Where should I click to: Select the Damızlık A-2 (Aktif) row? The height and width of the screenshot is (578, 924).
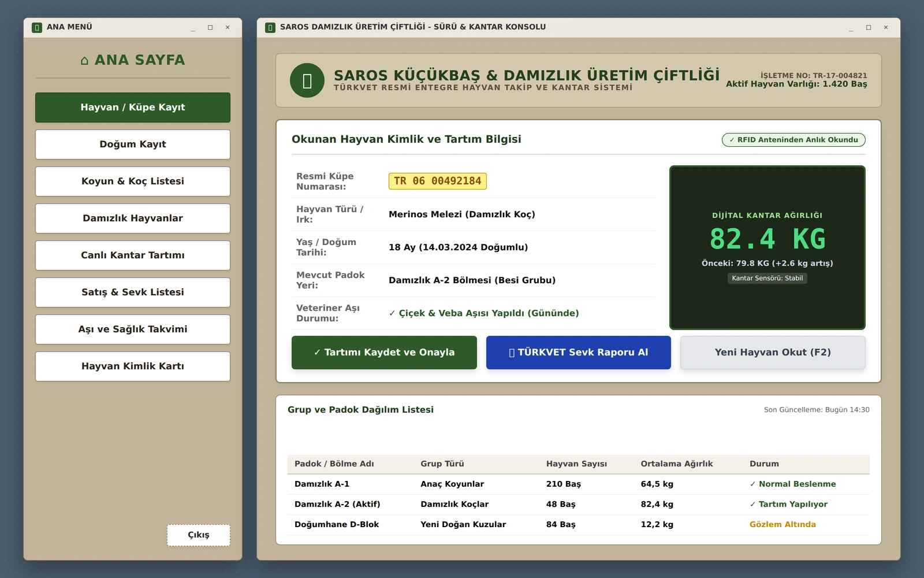[579, 505]
